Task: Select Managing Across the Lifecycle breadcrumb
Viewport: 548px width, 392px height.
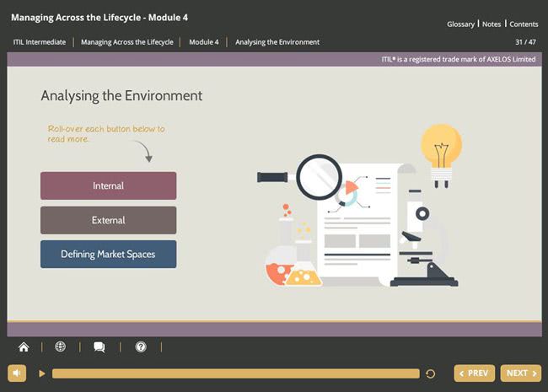Action: point(127,42)
